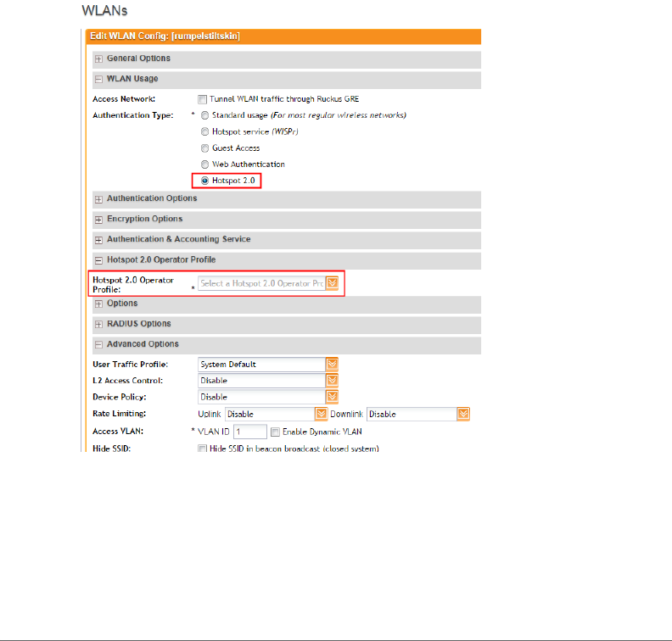Select Standard usage authentication type
672x641 pixels.
click(204, 115)
